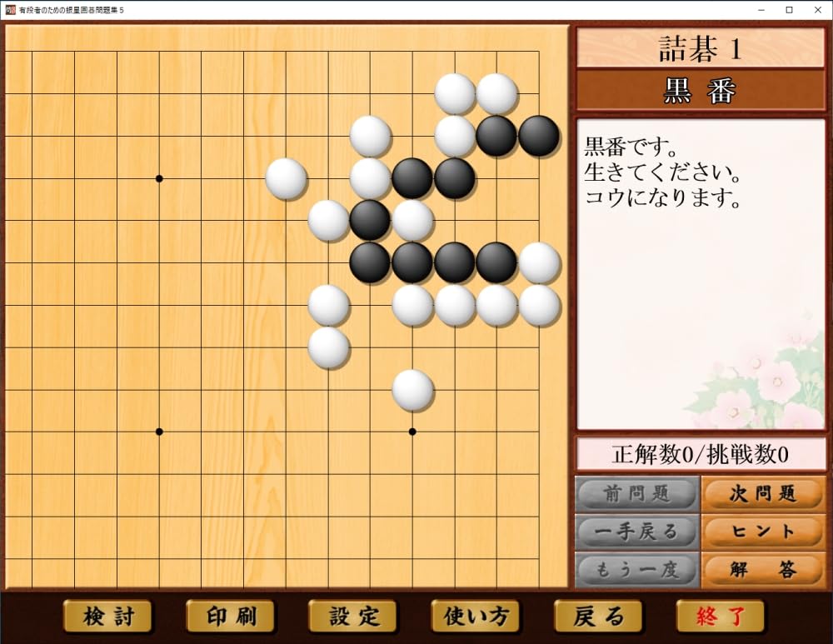Click the 詰碁 1 problem title header

(x=701, y=48)
